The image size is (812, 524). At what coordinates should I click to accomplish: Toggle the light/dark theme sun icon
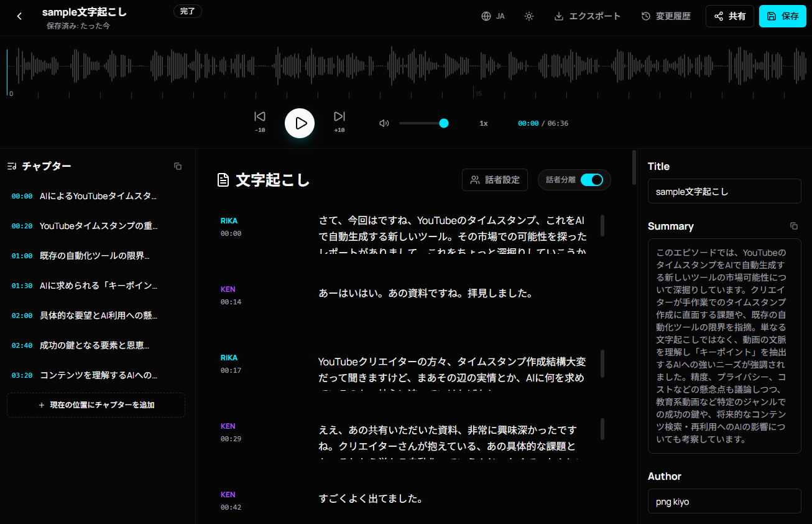(x=529, y=16)
